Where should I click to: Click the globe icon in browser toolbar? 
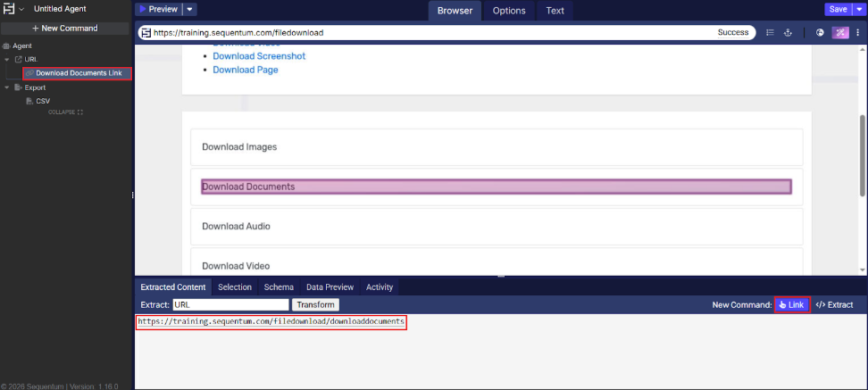820,33
